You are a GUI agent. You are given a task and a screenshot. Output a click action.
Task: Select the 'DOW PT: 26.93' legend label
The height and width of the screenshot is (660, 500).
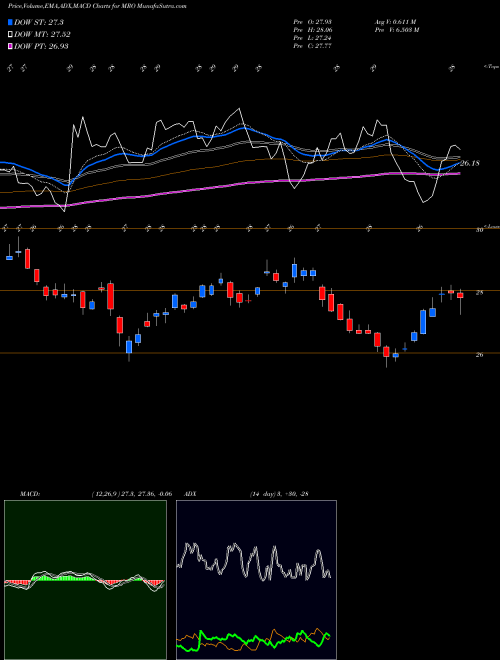[x=41, y=46]
